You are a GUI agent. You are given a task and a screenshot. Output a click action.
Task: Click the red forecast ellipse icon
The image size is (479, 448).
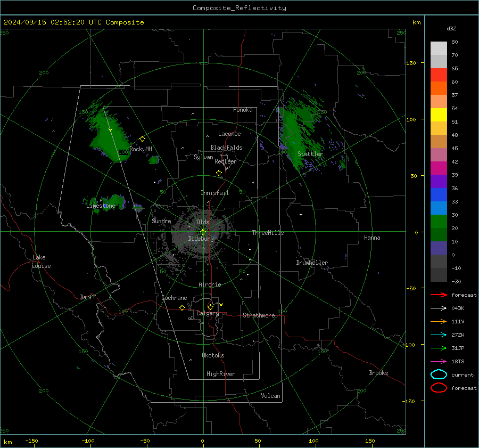click(439, 388)
